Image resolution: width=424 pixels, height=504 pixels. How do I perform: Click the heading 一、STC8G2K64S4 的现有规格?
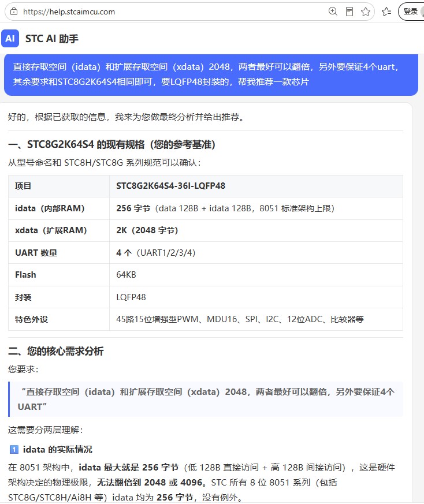[111, 145]
